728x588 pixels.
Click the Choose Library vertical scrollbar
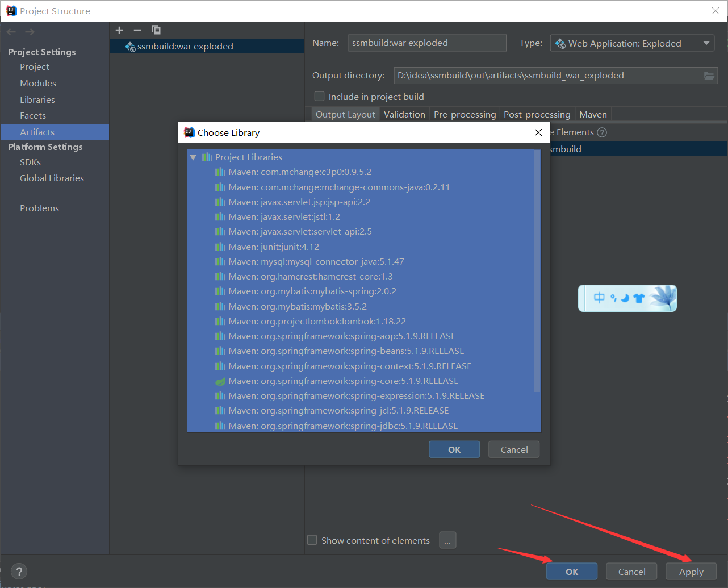[538, 272]
